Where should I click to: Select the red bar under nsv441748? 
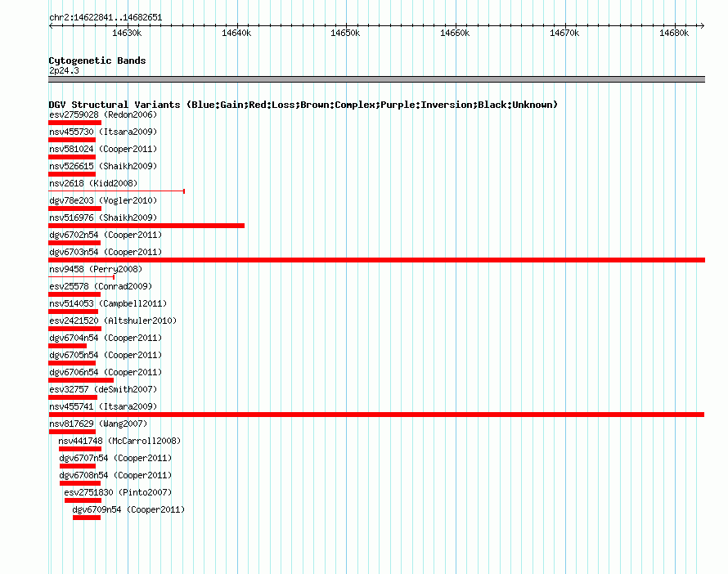(x=80, y=449)
